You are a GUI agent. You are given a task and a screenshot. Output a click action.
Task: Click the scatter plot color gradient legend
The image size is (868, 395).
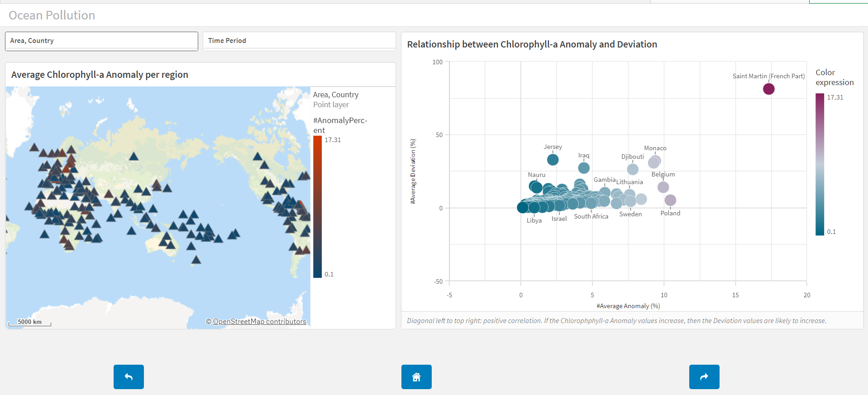(x=820, y=164)
